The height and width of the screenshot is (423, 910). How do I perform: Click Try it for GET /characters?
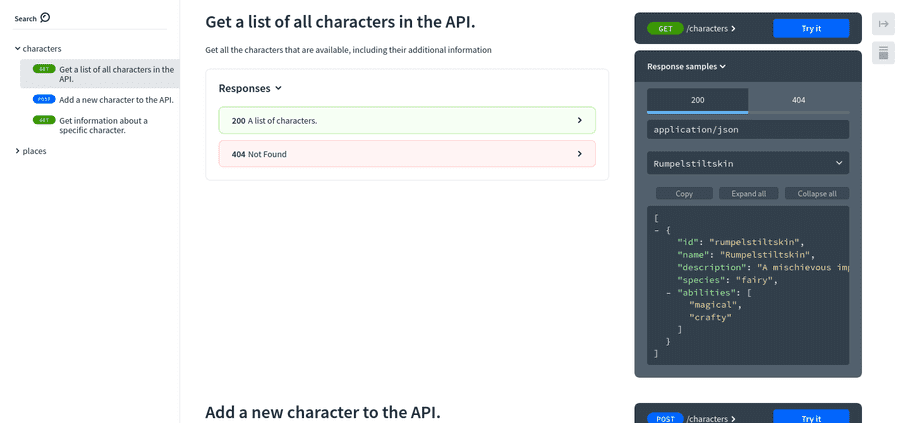click(x=811, y=28)
